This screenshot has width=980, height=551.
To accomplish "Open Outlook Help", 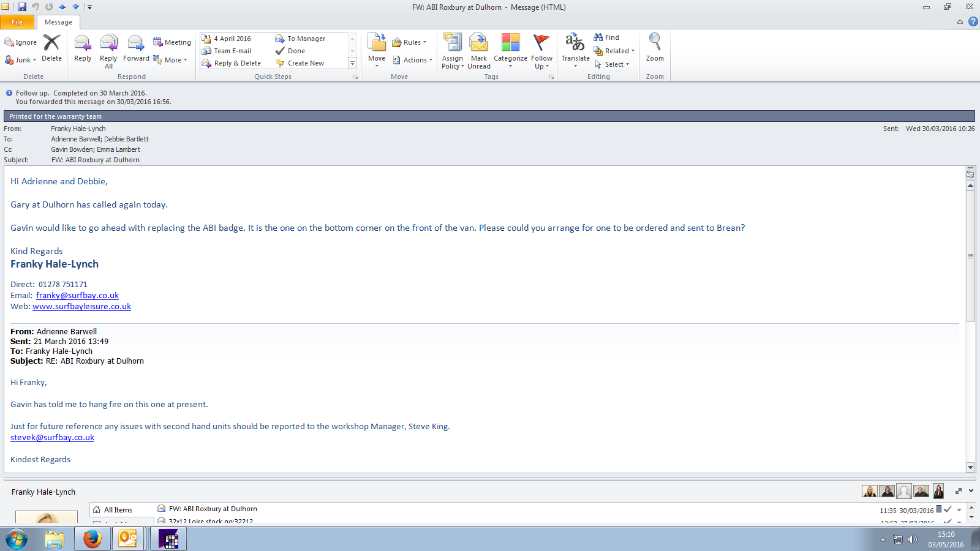I will pyautogui.click(x=973, y=21).
